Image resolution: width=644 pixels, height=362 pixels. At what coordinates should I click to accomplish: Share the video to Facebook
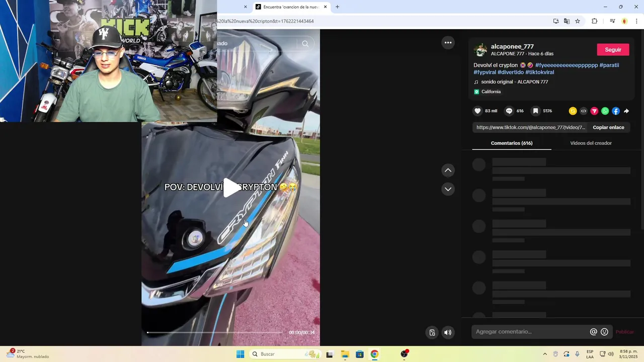[616, 111]
